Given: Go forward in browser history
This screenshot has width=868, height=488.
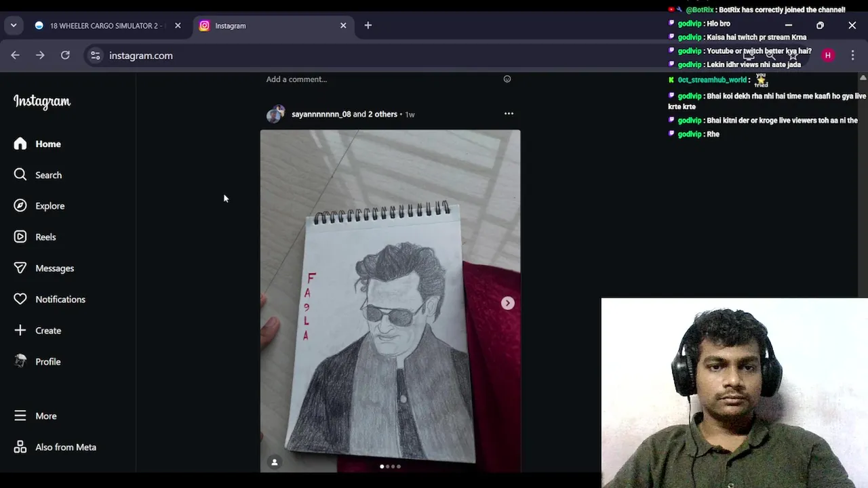Looking at the screenshot, I should [x=40, y=56].
